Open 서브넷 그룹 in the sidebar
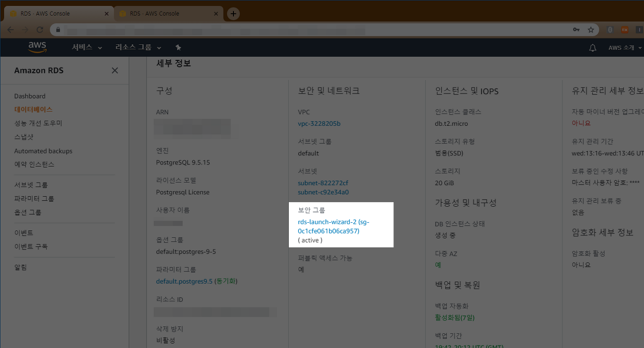Viewport: 644px width, 348px height. (31, 185)
